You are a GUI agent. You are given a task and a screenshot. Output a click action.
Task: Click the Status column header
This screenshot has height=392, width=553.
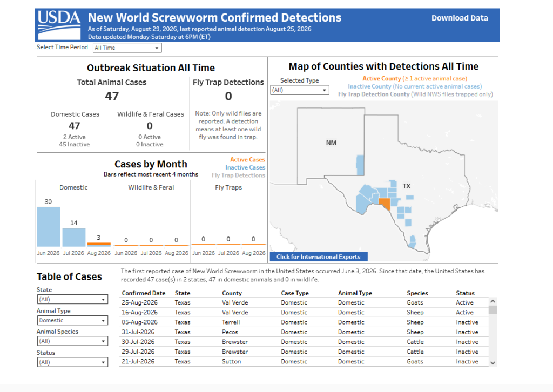click(x=465, y=293)
